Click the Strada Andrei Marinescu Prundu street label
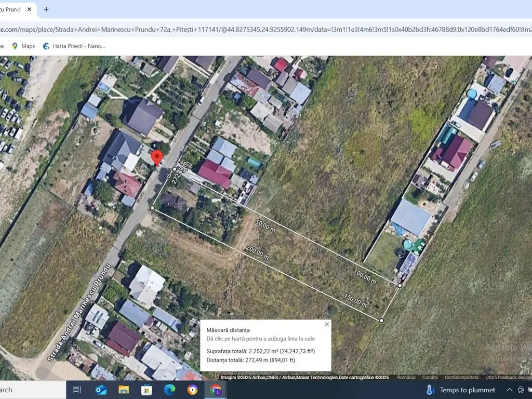This screenshot has width=532, height=399. point(79,313)
